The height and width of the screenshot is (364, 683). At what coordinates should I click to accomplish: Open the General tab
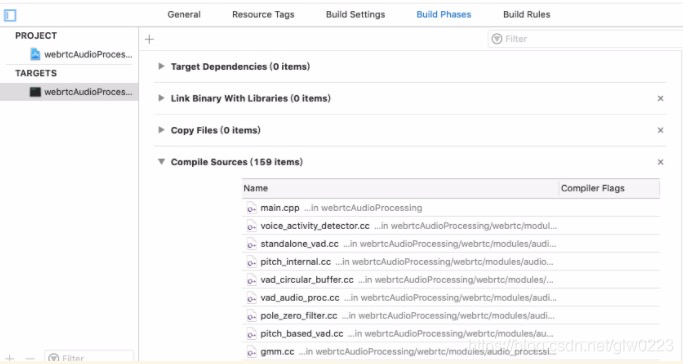184,14
